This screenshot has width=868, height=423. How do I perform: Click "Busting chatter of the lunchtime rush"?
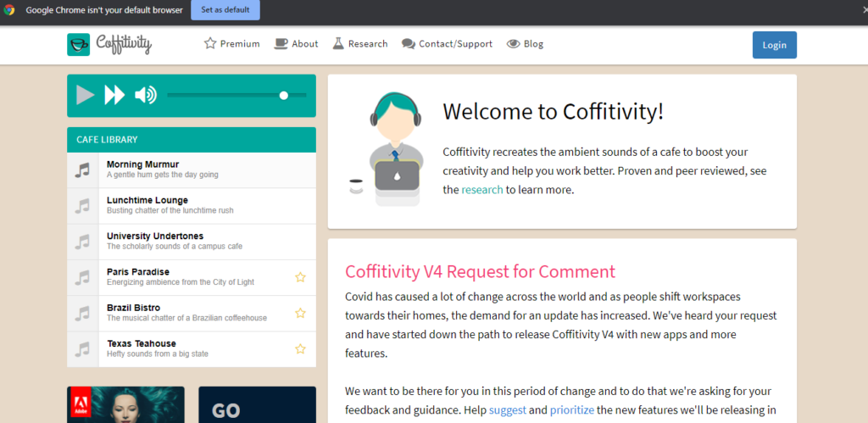[170, 211]
